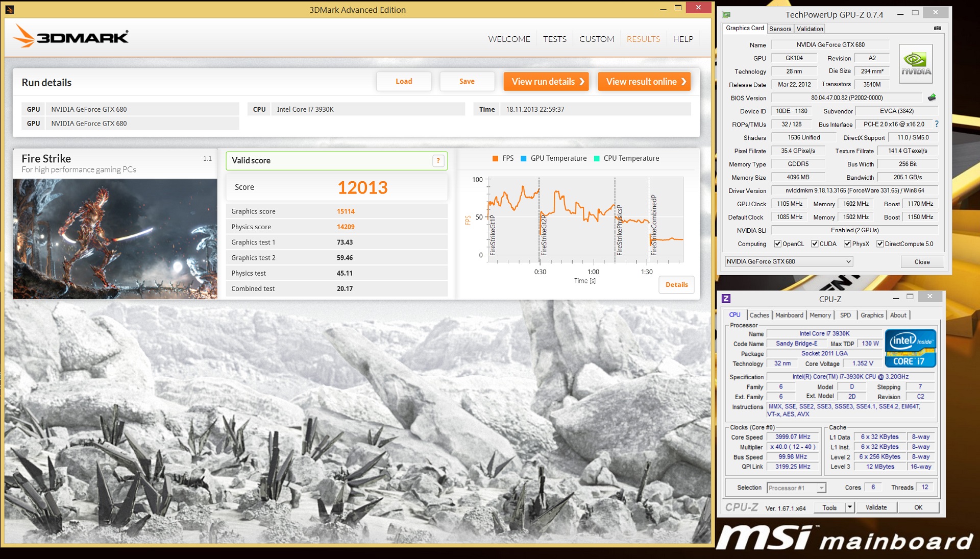The image size is (980, 559).
Task: Open the Tools dropdown arrow in CPU-Z
Action: pos(850,507)
